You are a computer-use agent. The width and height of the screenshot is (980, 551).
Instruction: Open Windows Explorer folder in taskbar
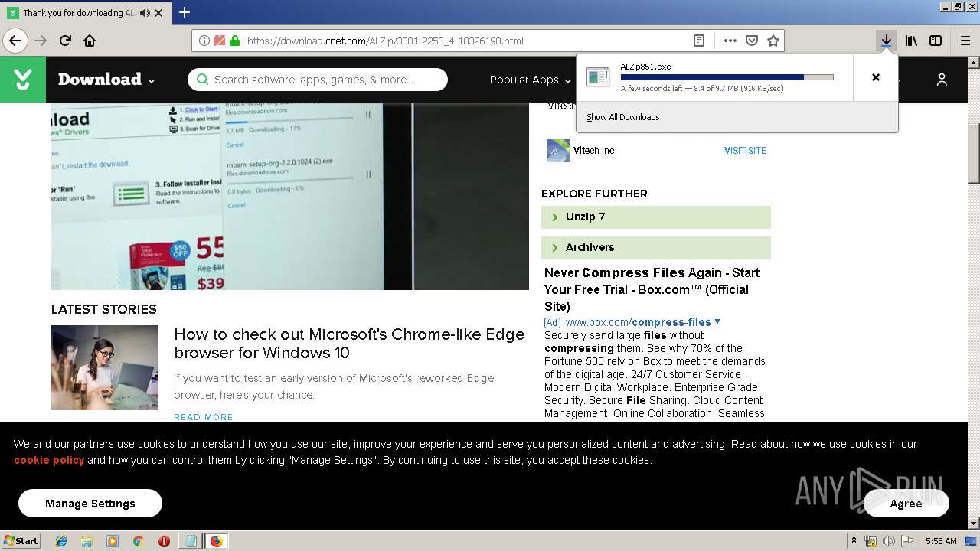(x=87, y=541)
